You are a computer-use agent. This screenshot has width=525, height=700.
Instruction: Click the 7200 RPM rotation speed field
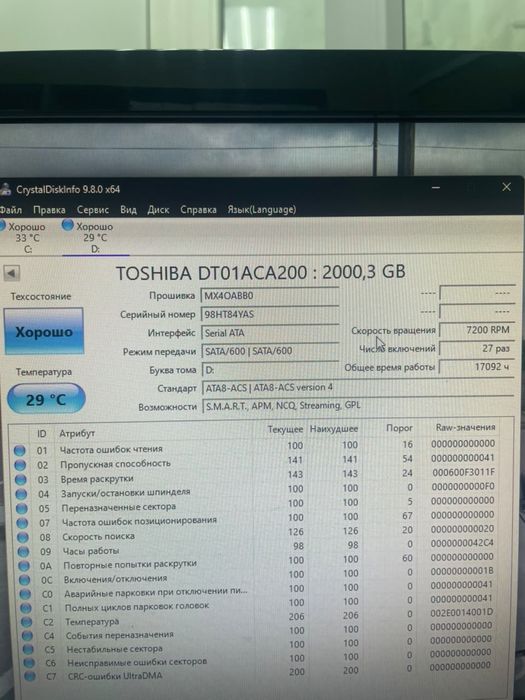[x=477, y=330]
